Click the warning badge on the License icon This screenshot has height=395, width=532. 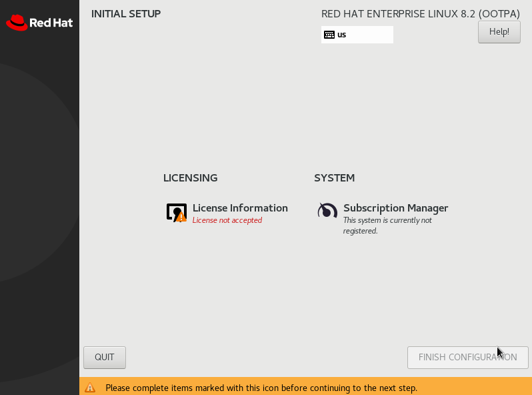pyautogui.click(x=181, y=217)
